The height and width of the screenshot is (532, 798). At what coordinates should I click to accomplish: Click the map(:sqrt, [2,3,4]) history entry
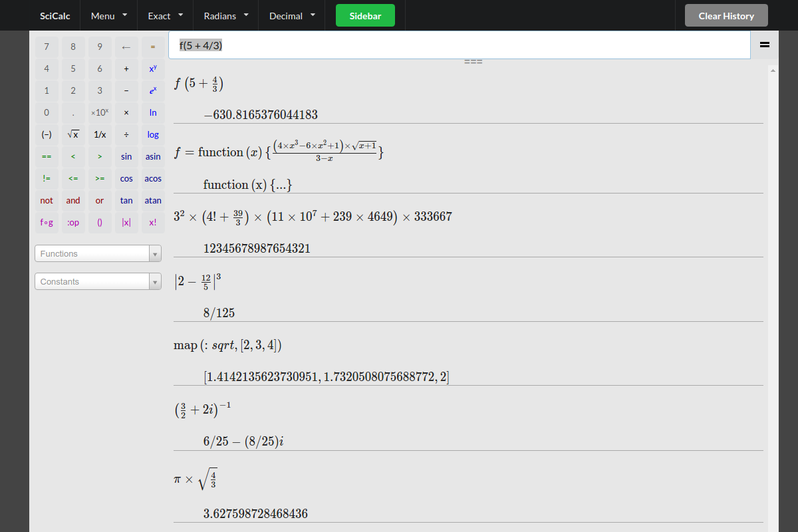pyautogui.click(x=228, y=346)
